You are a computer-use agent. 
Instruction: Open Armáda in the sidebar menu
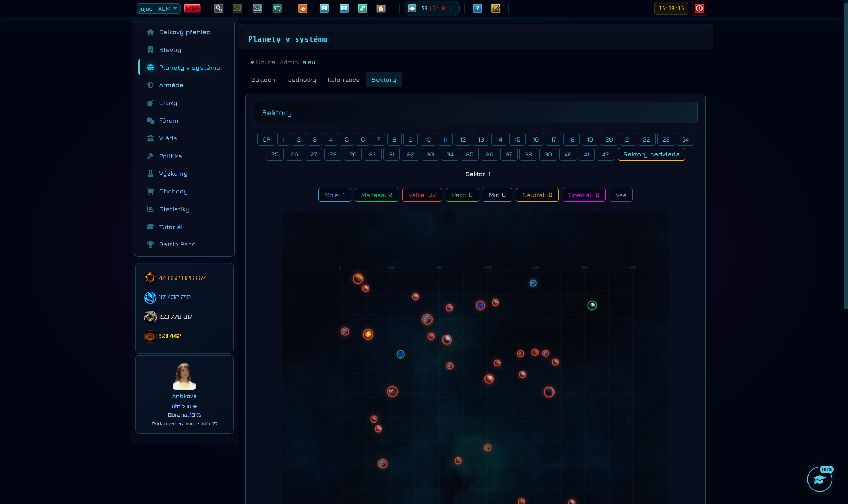click(171, 85)
